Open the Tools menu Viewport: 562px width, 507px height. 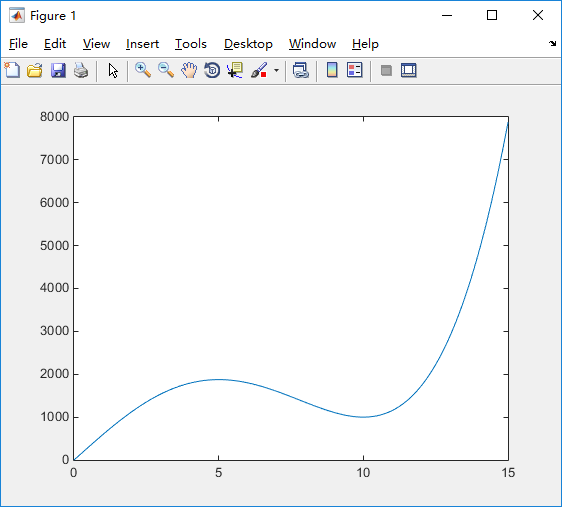tap(191, 44)
